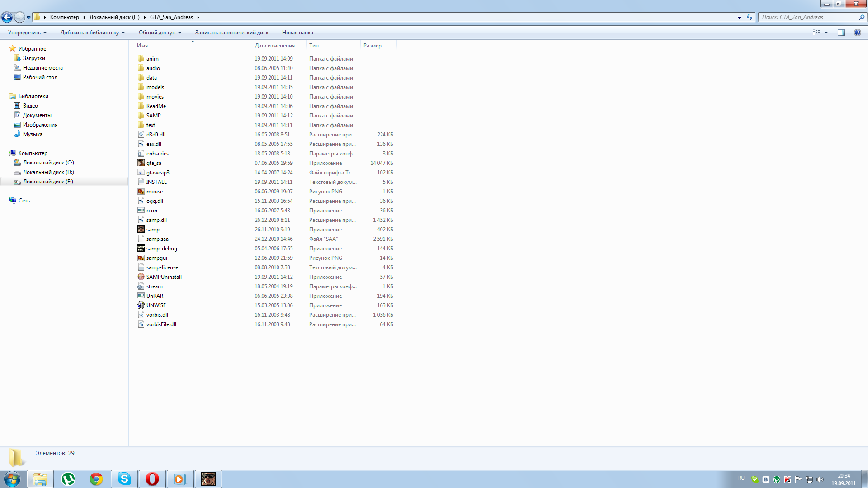The width and height of the screenshot is (868, 488).
Task: Click the refresh button in address bar
Action: (x=750, y=17)
